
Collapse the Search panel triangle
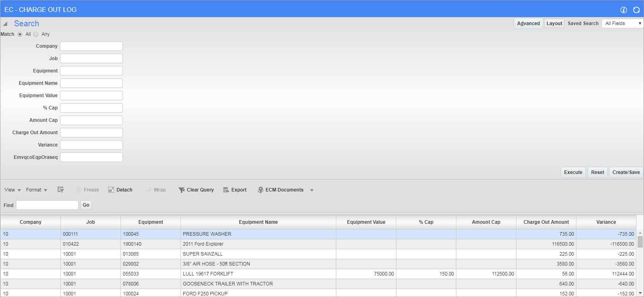[5, 24]
